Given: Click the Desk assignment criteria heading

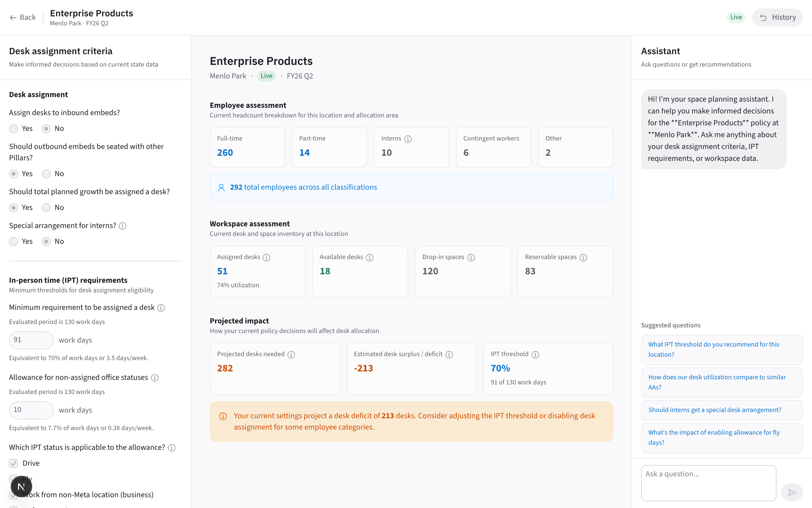Looking at the screenshot, I should pyautogui.click(x=61, y=51).
